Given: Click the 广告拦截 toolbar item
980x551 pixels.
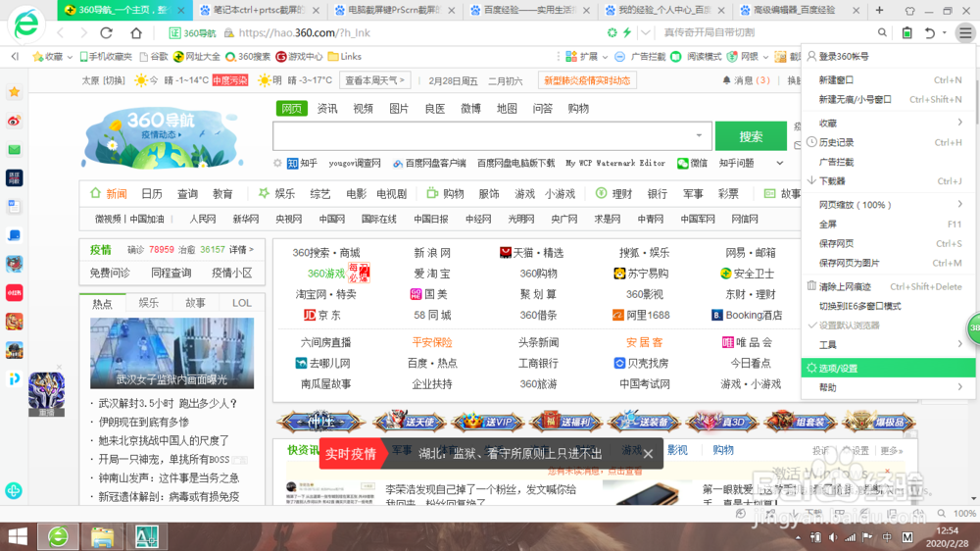Looking at the screenshot, I should (x=641, y=56).
